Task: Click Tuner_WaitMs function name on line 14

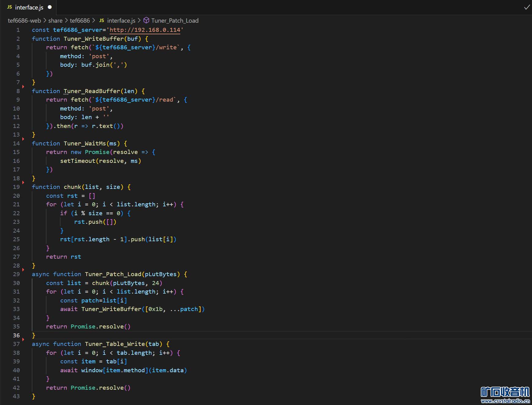Action: click(x=85, y=144)
